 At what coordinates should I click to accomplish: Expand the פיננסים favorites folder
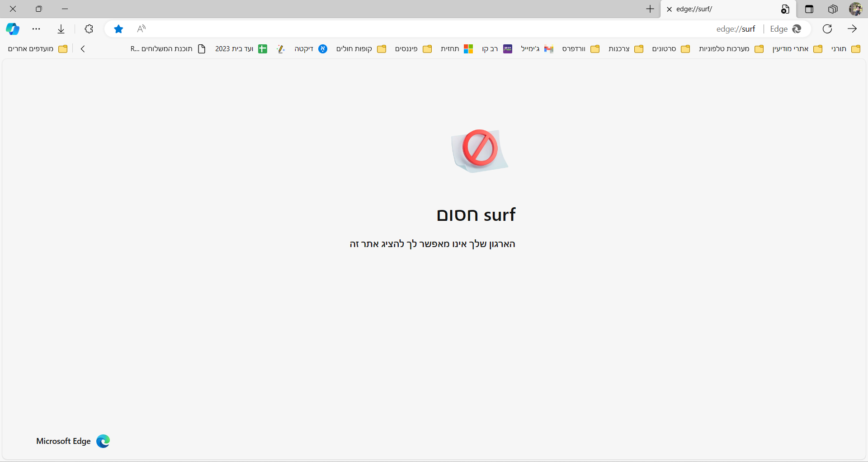tap(413, 49)
